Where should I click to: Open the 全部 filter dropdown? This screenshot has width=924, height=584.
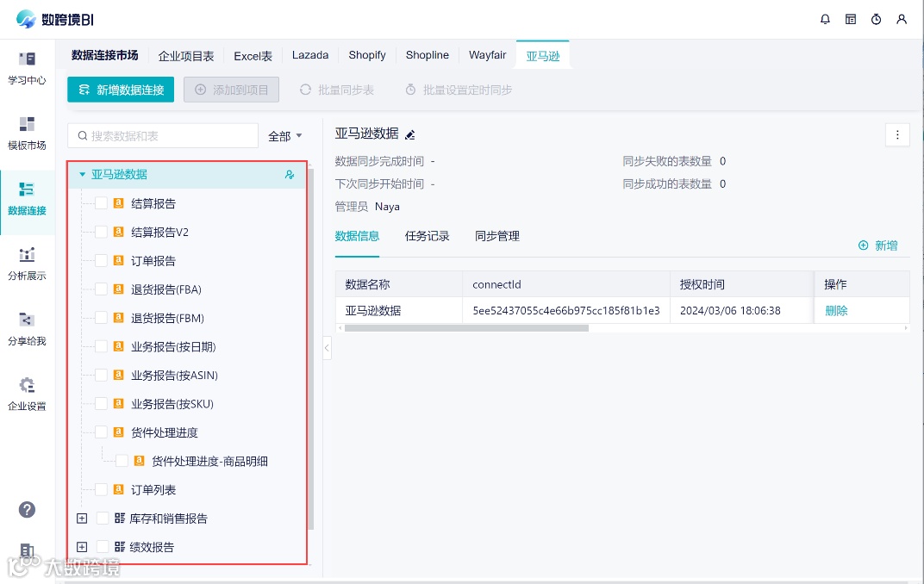pos(285,136)
